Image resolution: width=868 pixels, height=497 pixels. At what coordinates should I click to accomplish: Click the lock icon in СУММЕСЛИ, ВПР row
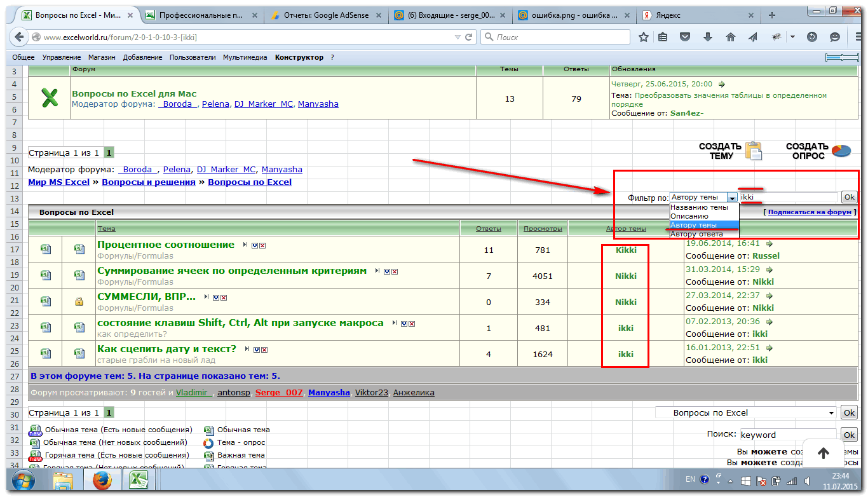click(79, 302)
